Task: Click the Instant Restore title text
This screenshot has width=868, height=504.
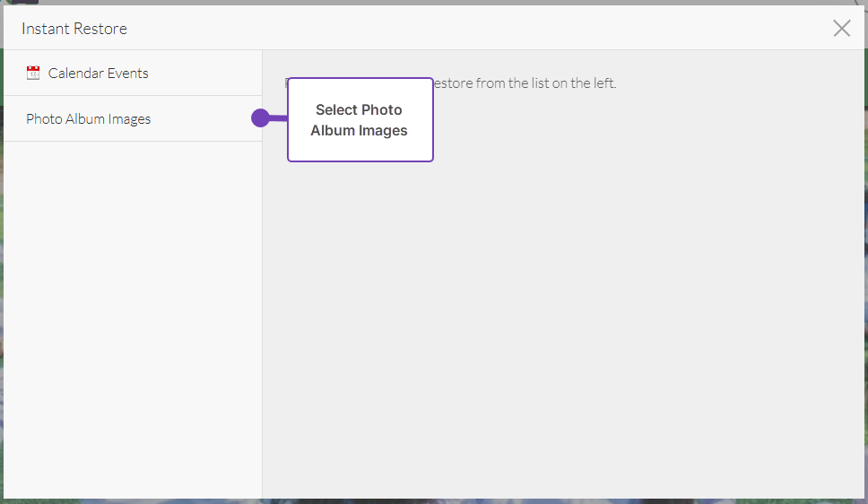Action: pyautogui.click(x=74, y=29)
